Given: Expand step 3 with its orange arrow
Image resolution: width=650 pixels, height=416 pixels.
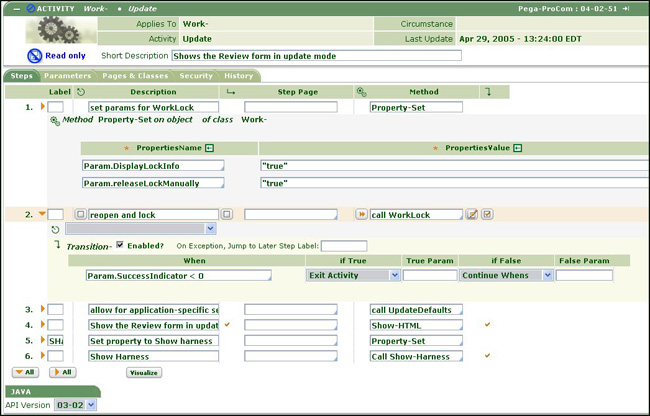Looking at the screenshot, I should tap(43, 309).
